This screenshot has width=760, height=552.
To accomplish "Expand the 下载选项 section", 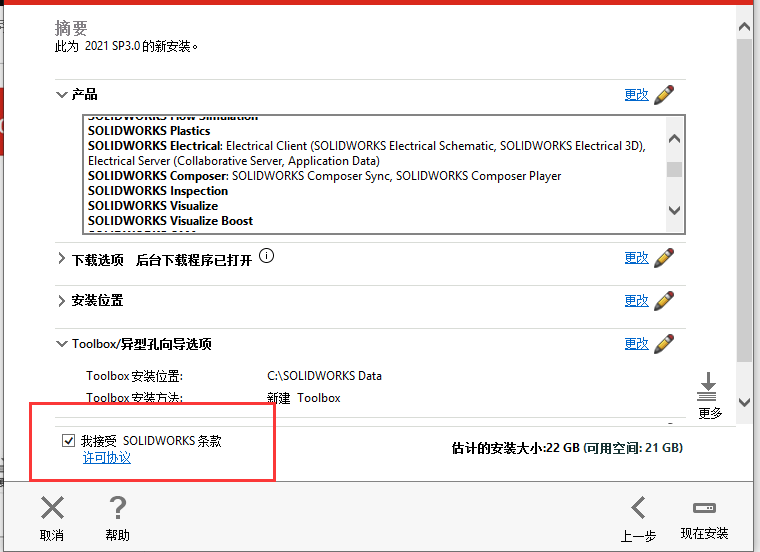I will tap(62, 259).
